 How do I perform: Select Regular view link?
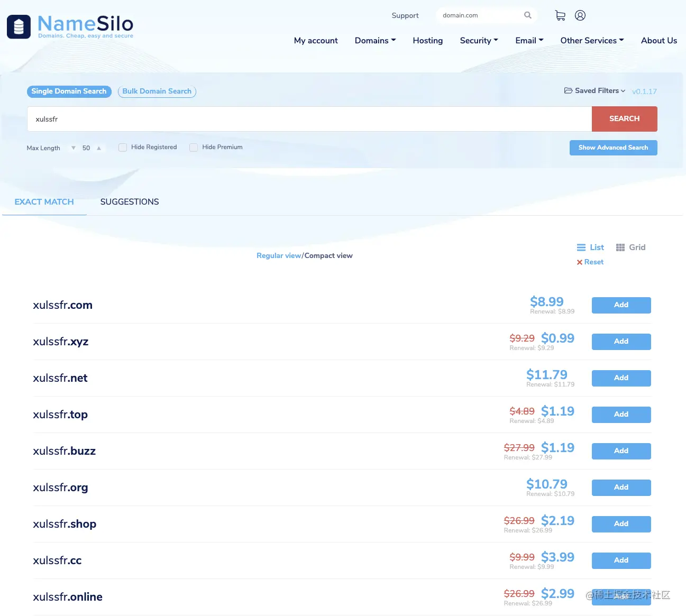tap(279, 256)
